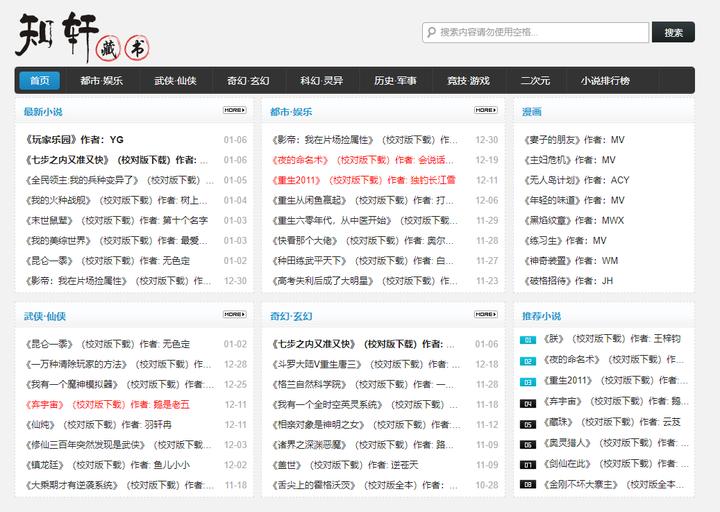Click rank badge 07 in 推荐小说
The width and height of the screenshot is (720, 512).
pyautogui.click(x=528, y=465)
